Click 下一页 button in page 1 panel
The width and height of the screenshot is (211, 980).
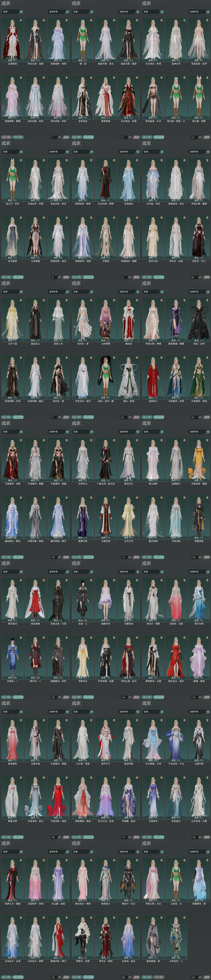coord(18,137)
